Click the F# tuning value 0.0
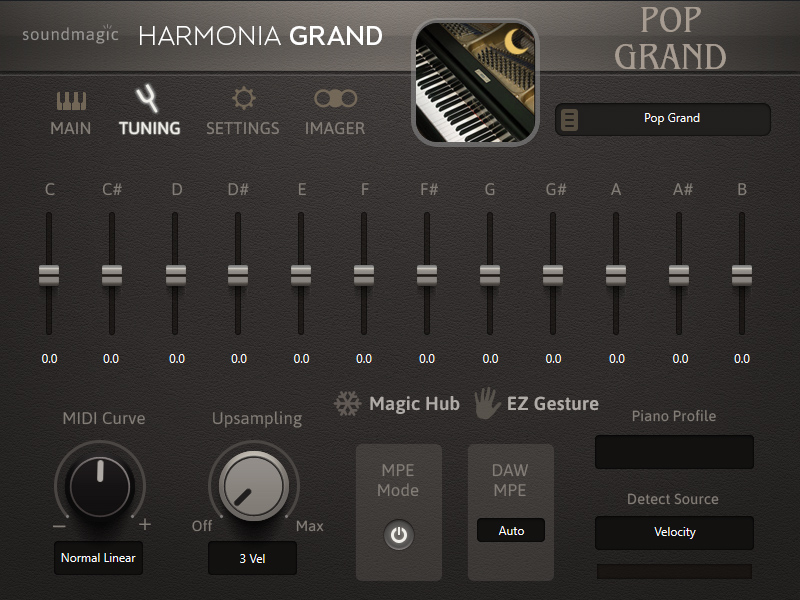The width and height of the screenshot is (800, 600). (x=427, y=359)
